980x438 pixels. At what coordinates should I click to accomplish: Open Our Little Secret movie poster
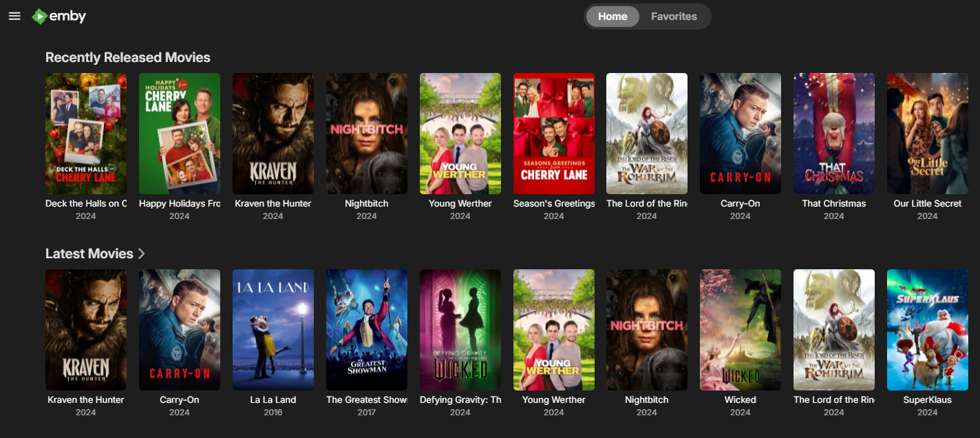(x=928, y=134)
